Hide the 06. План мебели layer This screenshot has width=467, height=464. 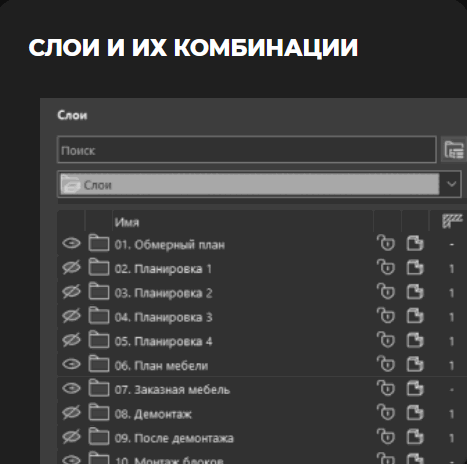pos(71,364)
